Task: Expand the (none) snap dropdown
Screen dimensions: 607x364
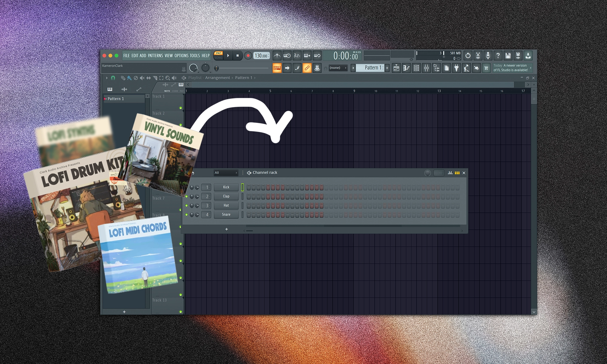Action: (x=337, y=68)
